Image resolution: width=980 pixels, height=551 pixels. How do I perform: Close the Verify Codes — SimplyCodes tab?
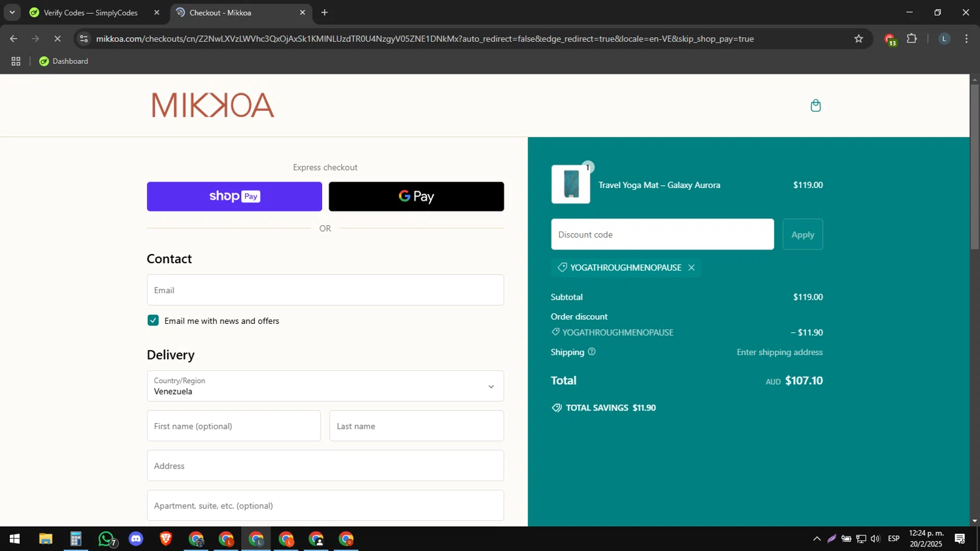coord(157,12)
